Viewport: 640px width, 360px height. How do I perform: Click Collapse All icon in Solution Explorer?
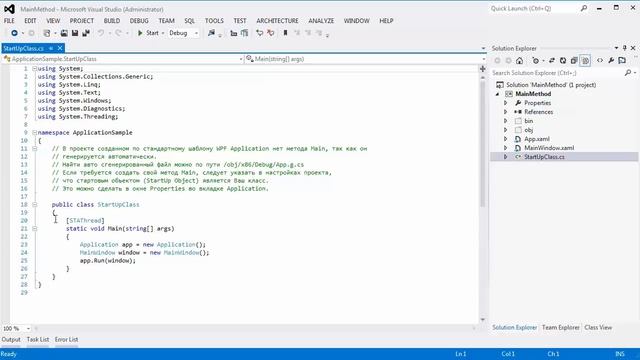click(x=574, y=61)
